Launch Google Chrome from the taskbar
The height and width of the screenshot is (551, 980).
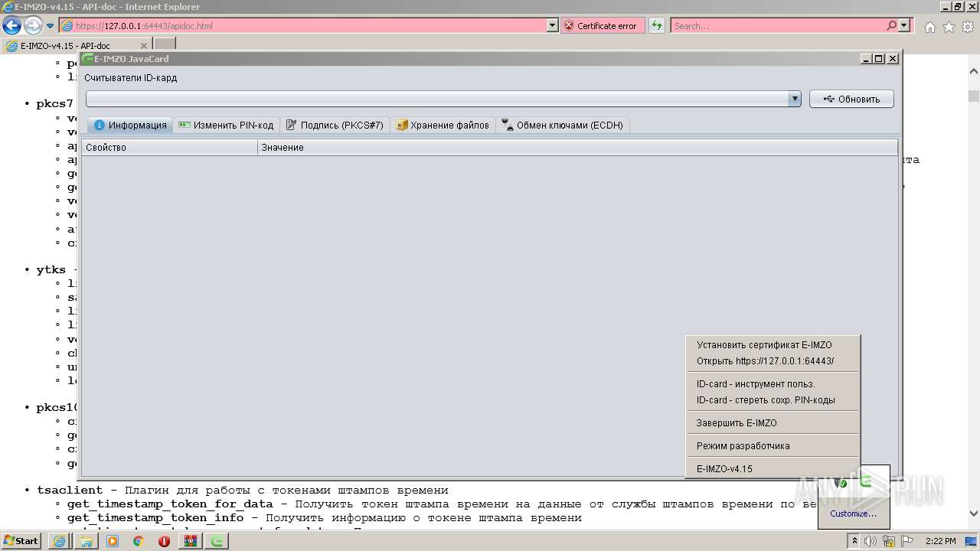139,541
